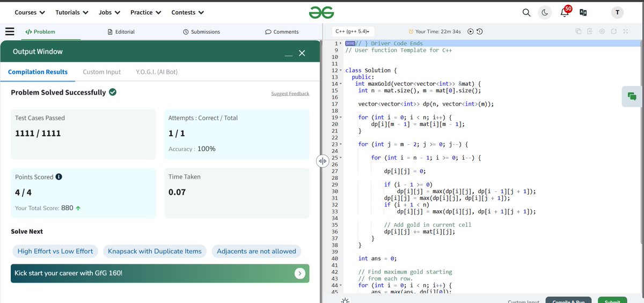
Task: Click the comment 'Add gold in current cell'
Action: [428, 225]
